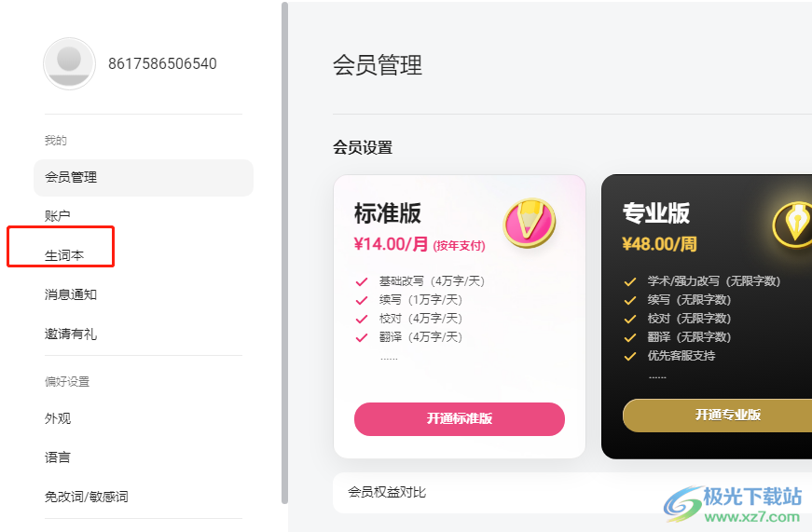This screenshot has height=532, width=812.
Task: Click the 极光下载站 watermark logo
Action: [x=734, y=504]
